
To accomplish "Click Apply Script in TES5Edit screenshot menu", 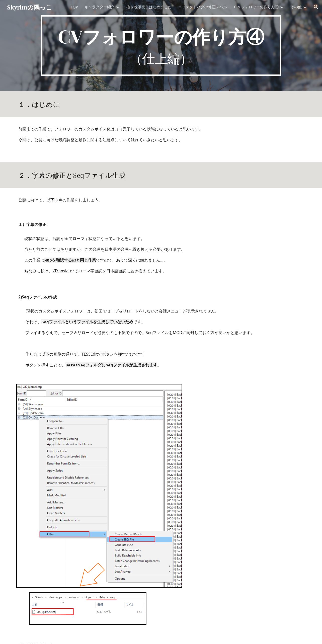I will point(55,470).
